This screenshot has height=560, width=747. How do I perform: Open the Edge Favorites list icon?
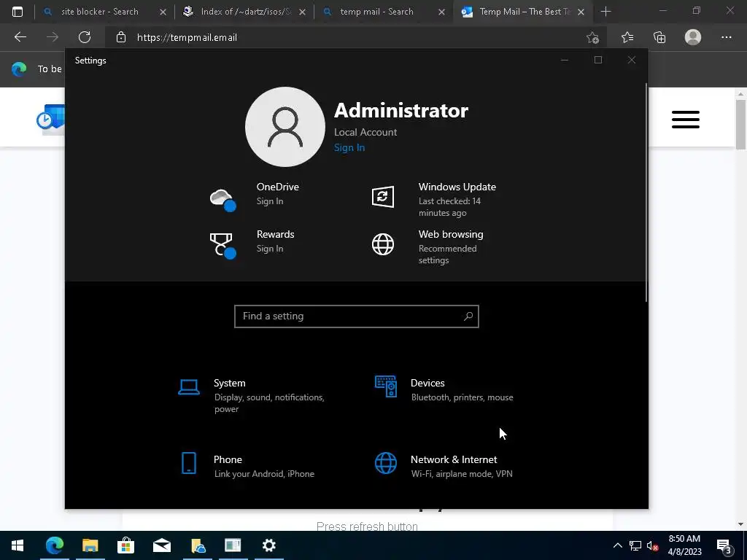tap(627, 37)
